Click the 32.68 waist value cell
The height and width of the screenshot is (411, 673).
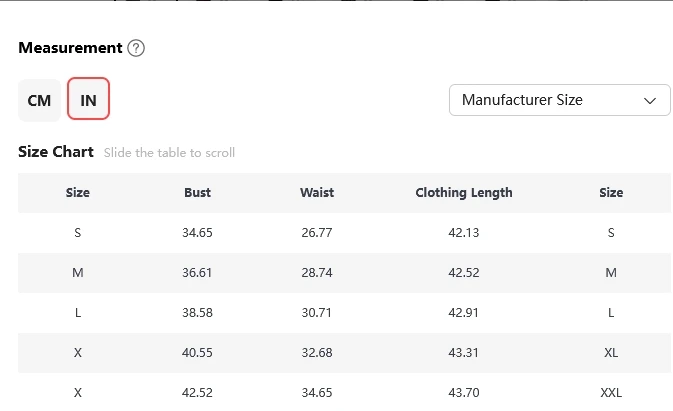tap(317, 353)
